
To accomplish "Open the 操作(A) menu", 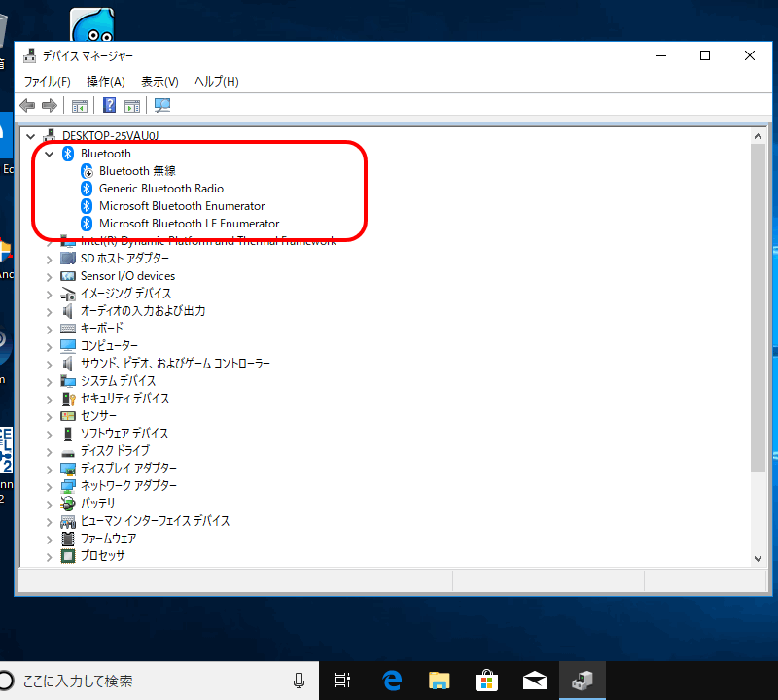I will (x=105, y=81).
